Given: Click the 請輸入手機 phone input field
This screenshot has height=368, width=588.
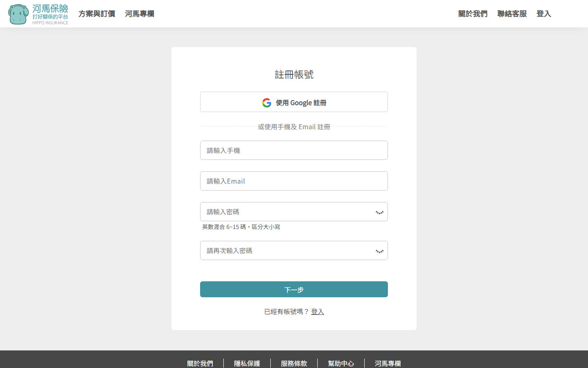Looking at the screenshot, I should (x=294, y=150).
